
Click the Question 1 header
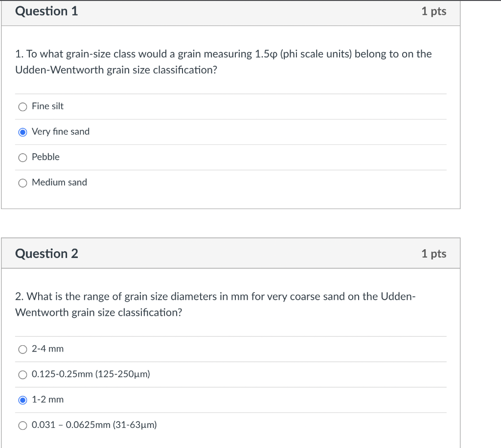[46, 11]
